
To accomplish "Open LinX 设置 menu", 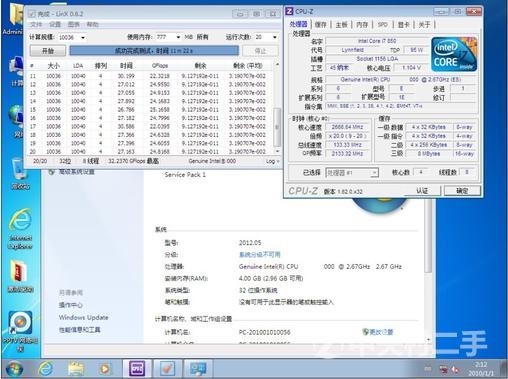I will click(x=55, y=24).
